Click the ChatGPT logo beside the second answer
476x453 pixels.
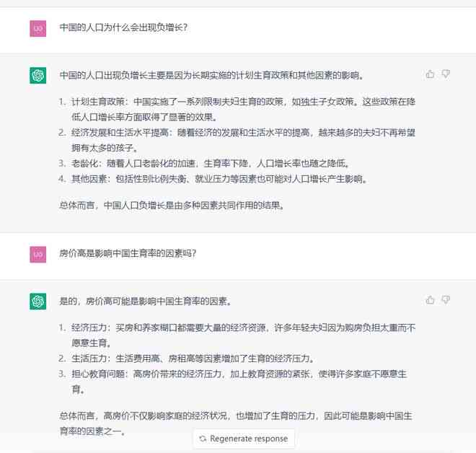(x=38, y=302)
